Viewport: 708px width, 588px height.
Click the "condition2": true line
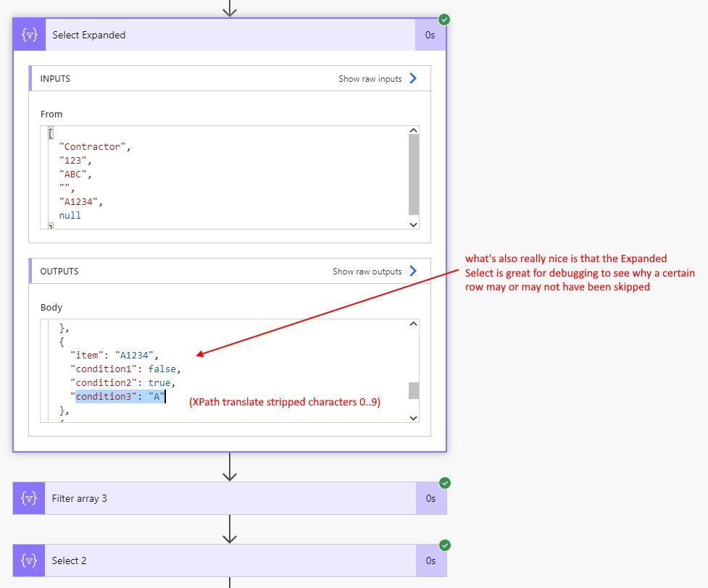point(122,382)
